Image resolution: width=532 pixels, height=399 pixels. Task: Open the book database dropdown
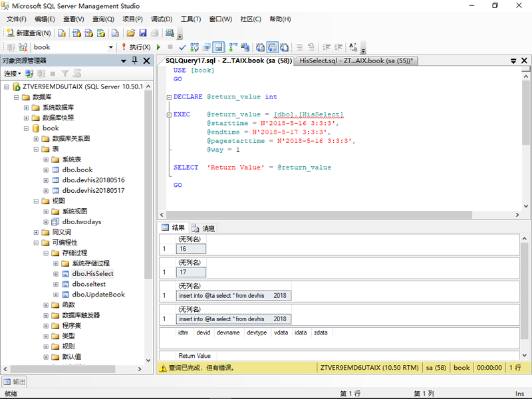coord(110,47)
